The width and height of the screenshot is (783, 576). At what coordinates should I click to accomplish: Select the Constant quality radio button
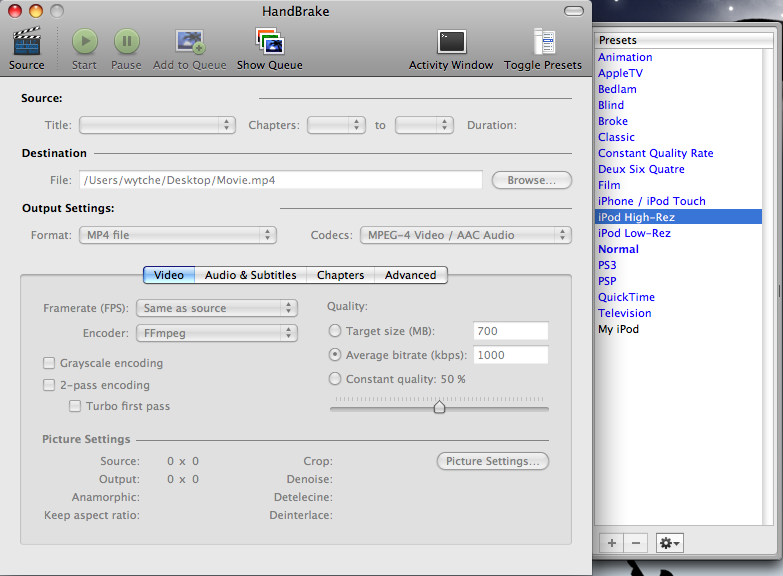[335, 379]
